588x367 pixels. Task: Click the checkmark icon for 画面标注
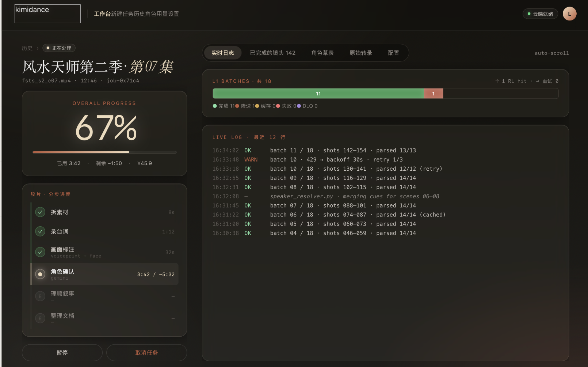(40, 252)
